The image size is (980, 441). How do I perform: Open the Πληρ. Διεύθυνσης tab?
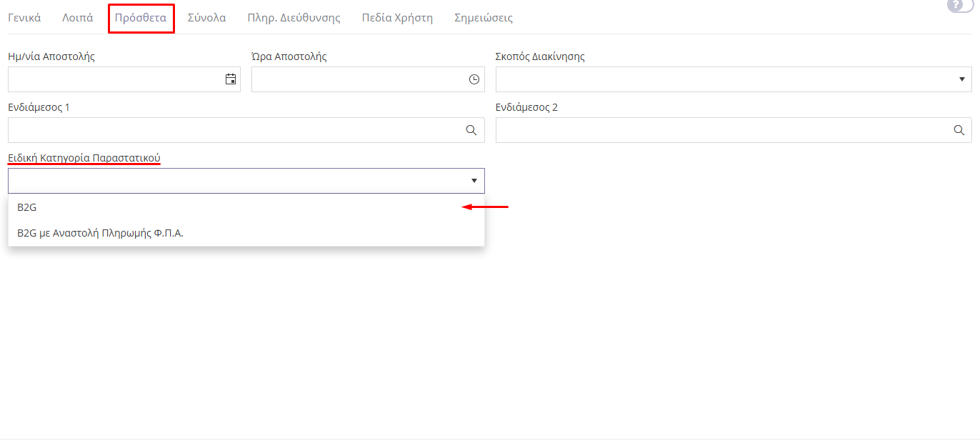[294, 18]
